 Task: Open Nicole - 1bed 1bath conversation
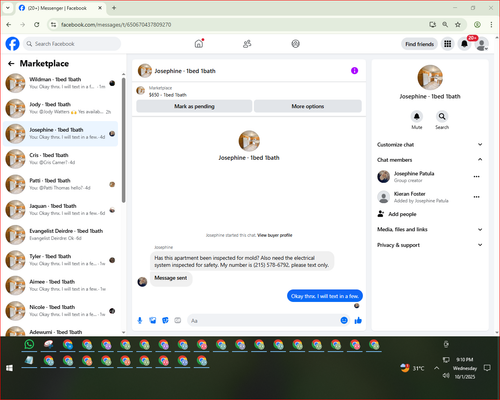[x=61, y=311]
